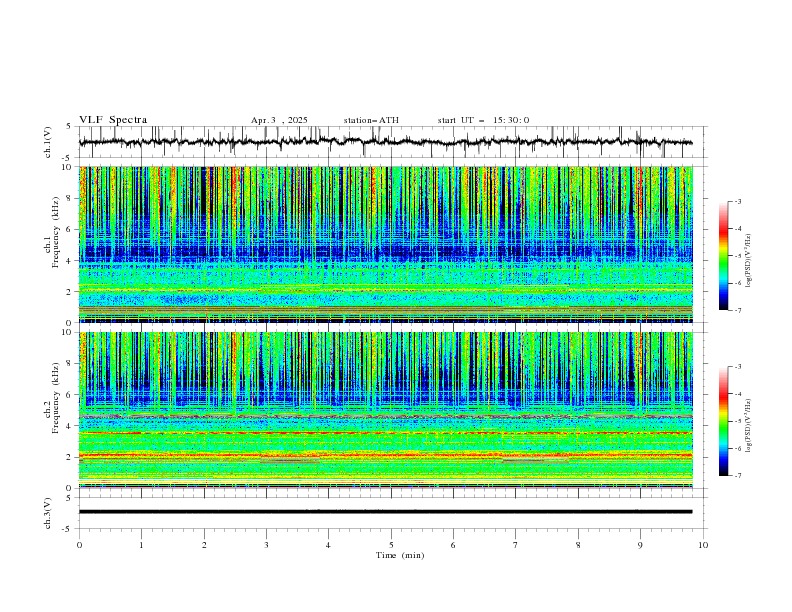Click the "-3" tick on ch.1 colorbar
The height and width of the screenshot is (612, 792).
pyautogui.click(x=737, y=201)
